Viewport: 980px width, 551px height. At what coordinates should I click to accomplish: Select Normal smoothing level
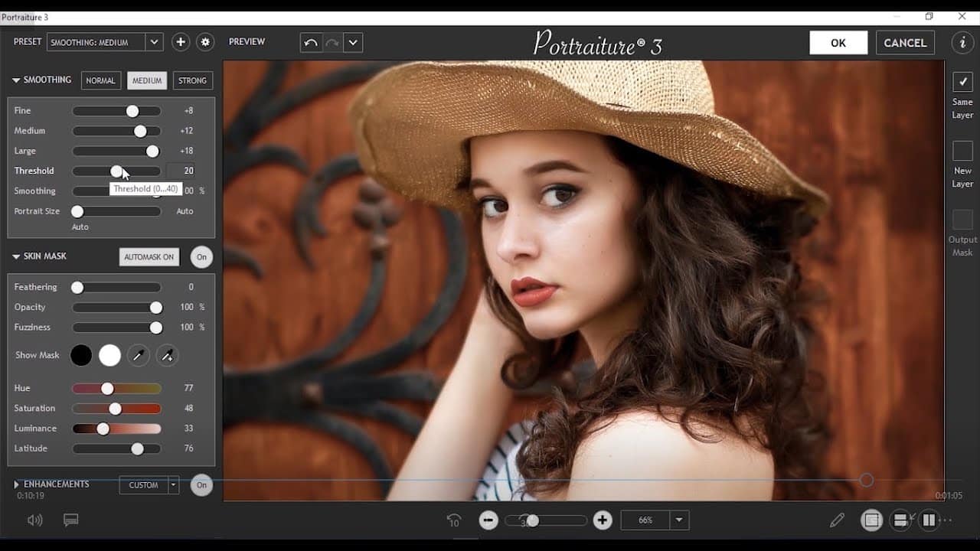click(100, 80)
